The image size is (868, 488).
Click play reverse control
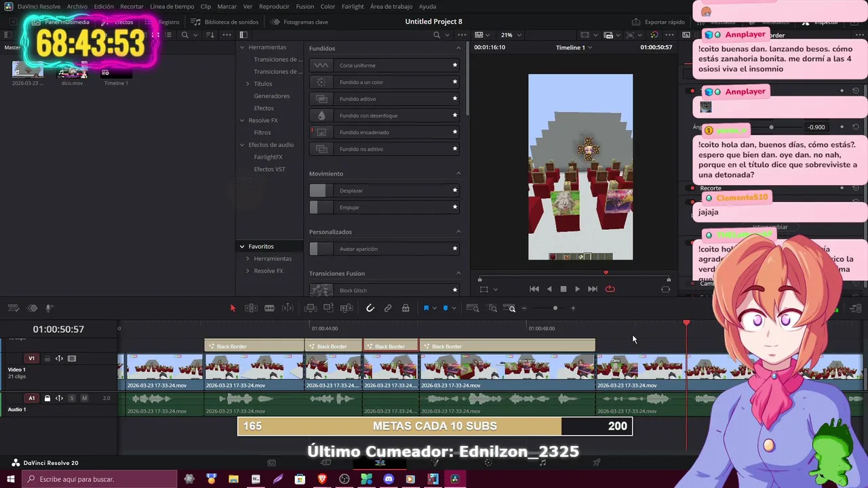549,289
